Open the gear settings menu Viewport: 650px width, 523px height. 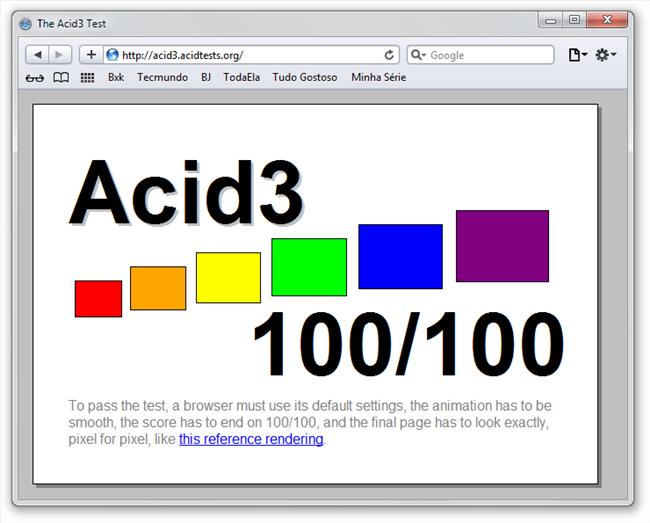point(605,55)
